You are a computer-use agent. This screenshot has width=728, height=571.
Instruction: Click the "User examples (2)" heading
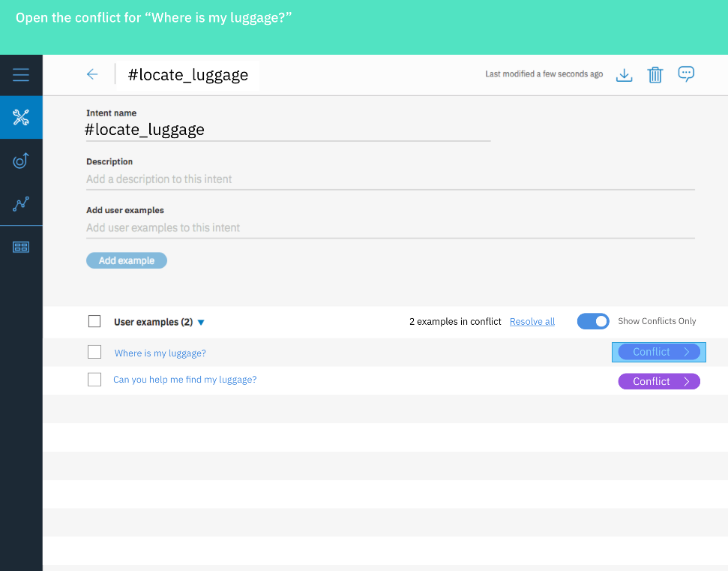tap(153, 322)
